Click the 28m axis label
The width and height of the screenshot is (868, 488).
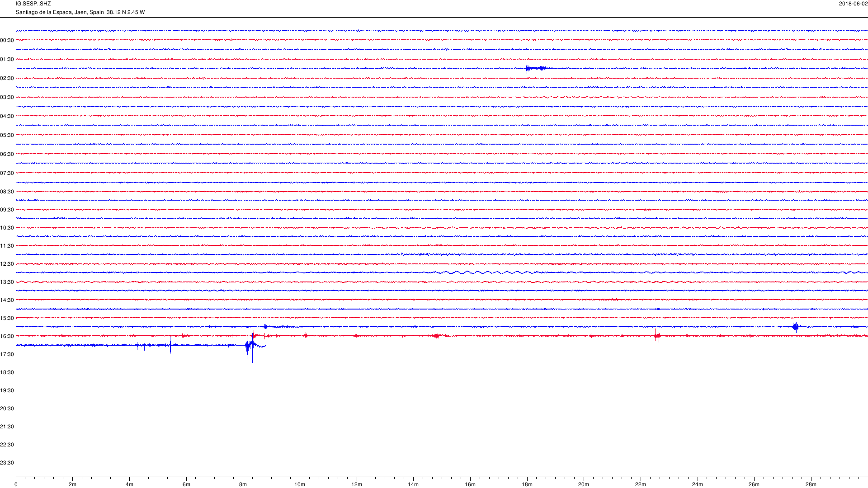(x=811, y=484)
